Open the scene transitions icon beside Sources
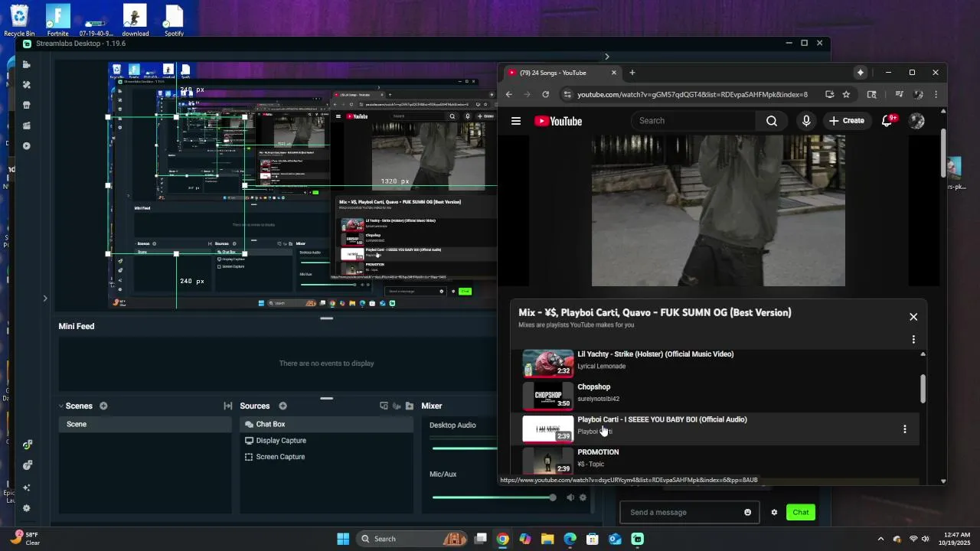Viewport: 980px width, 551px height. pos(227,406)
